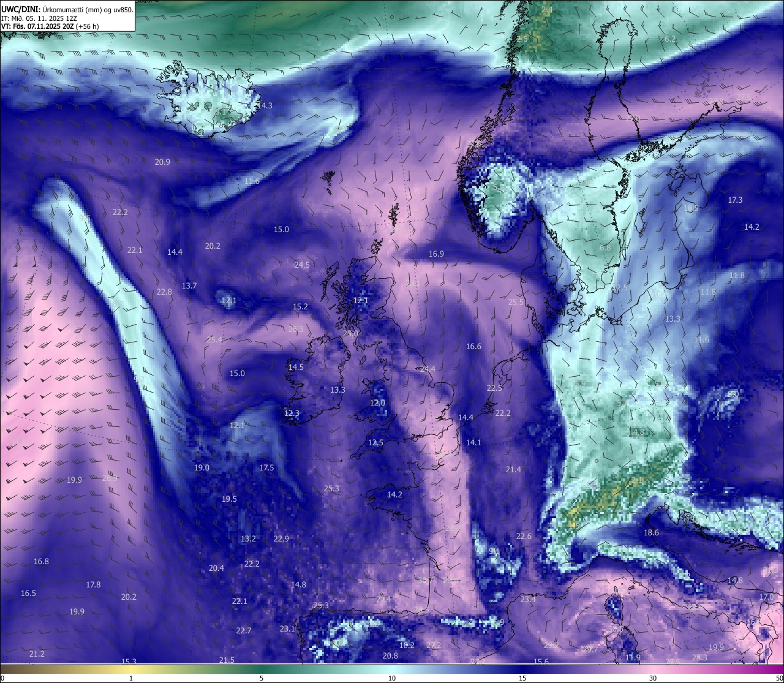Image resolution: width=784 pixels, height=683 pixels.
Task: Select the 14.3 value near Iceland
Action: [x=265, y=105]
